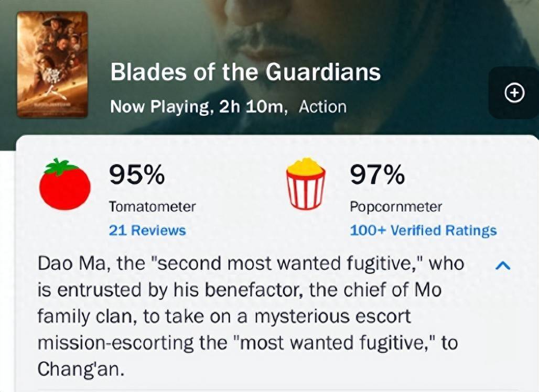Click the 97% Popcornmeter score
The width and height of the screenshot is (539, 392).
click(x=377, y=175)
